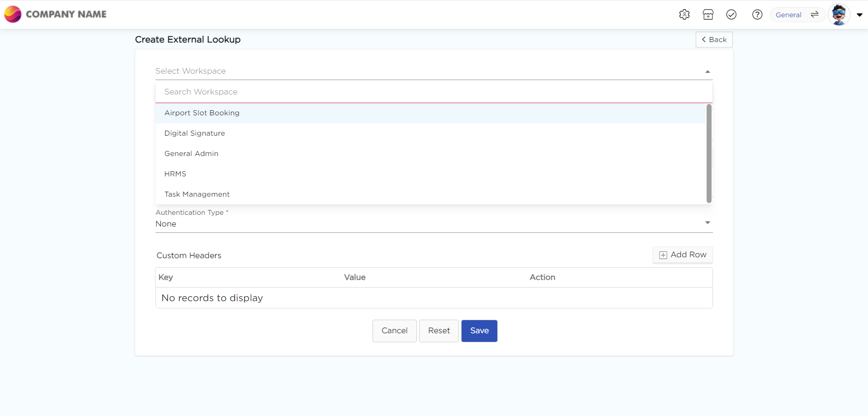
Task: Click the marketplace store icon
Action: 708,14
